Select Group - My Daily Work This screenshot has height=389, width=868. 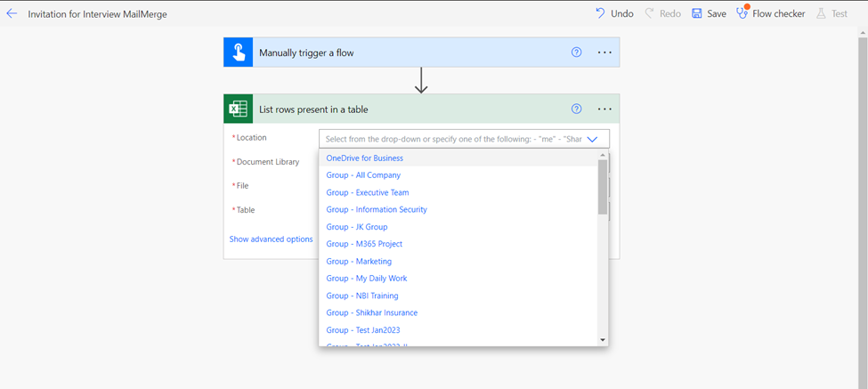click(458, 278)
